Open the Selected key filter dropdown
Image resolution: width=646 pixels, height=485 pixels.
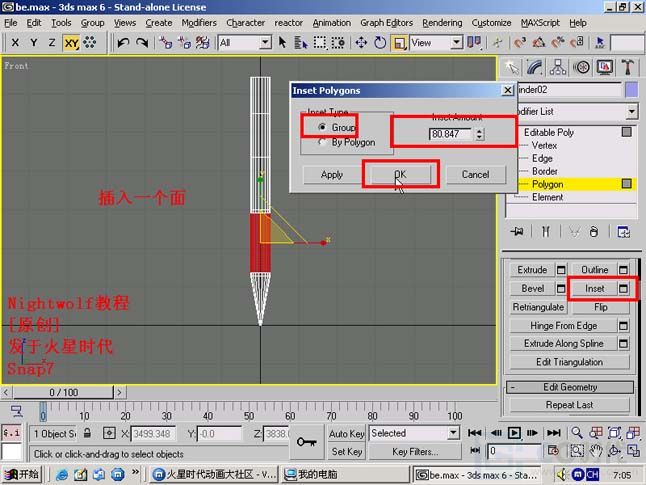click(x=453, y=433)
